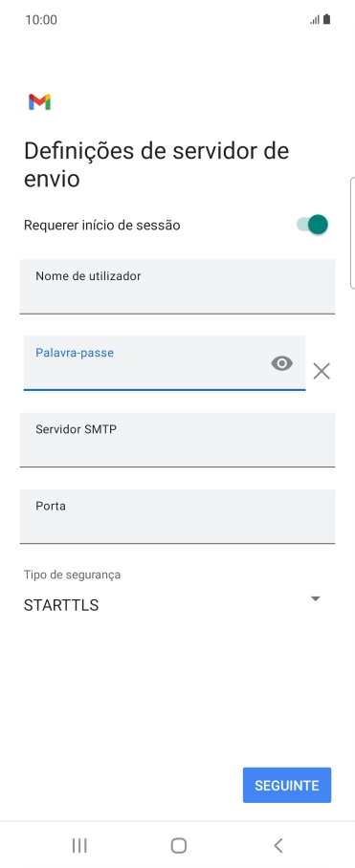Focus the Nome de utilizador field
This screenshot has height=868, width=355.
click(x=177, y=287)
